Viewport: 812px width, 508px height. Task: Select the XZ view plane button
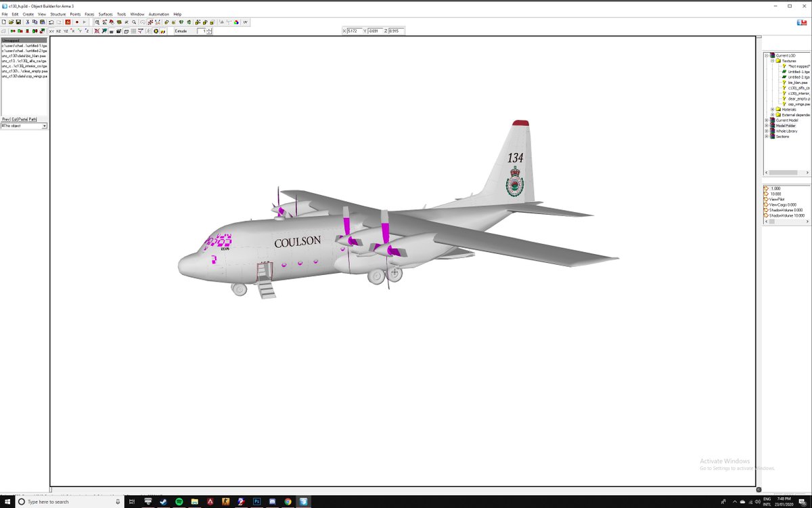(58, 31)
